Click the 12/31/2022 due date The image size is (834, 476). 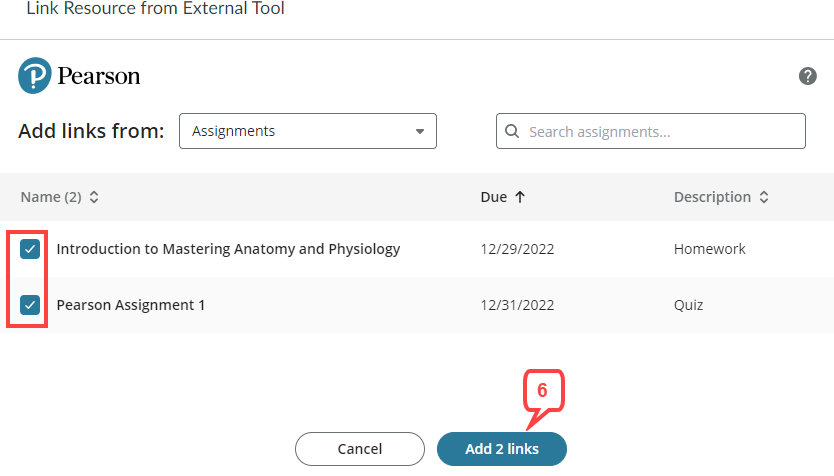pos(517,305)
